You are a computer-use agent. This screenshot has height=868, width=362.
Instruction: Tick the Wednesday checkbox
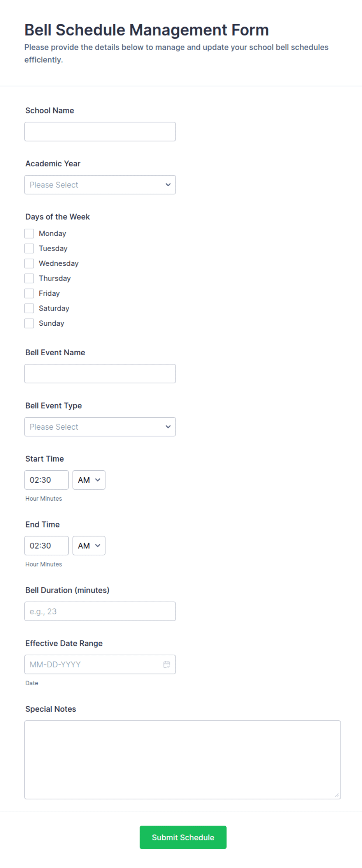pyautogui.click(x=29, y=263)
